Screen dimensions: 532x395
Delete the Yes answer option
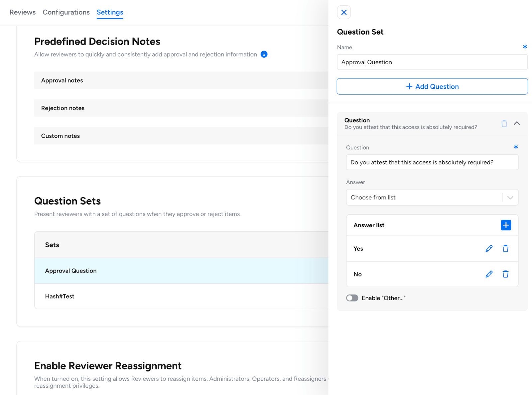coord(505,249)
